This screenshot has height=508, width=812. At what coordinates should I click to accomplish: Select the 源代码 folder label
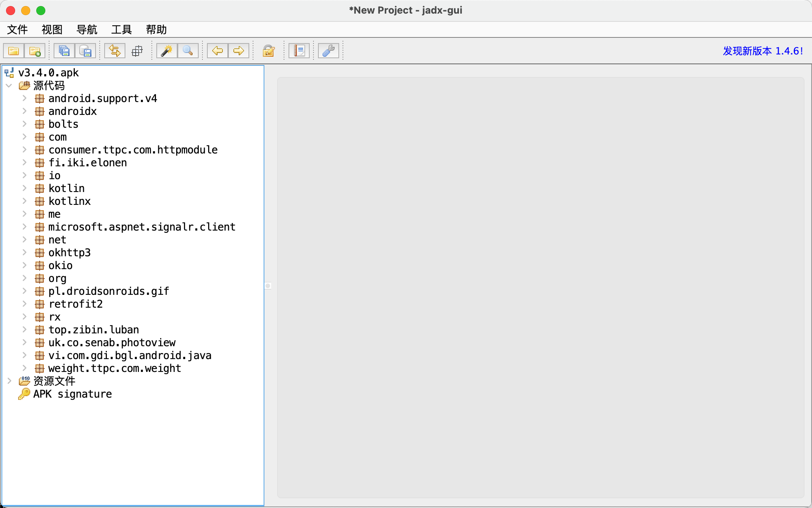(49, 86)
